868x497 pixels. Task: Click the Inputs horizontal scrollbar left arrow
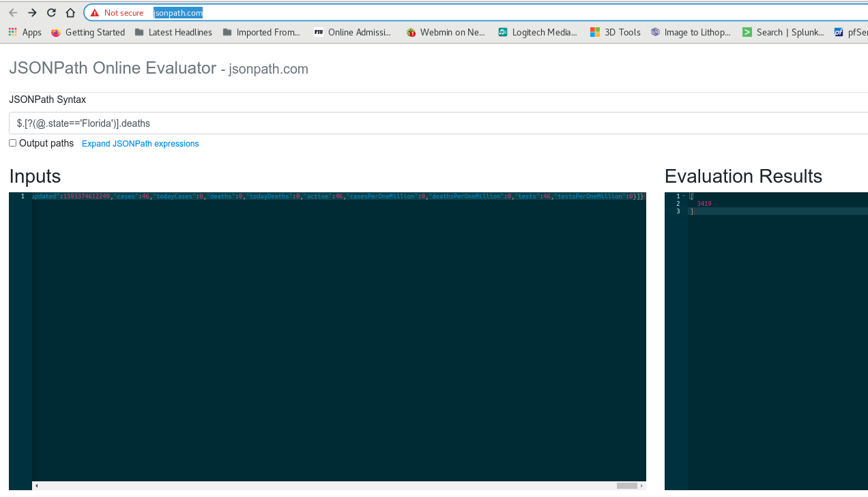coord(37,486)
